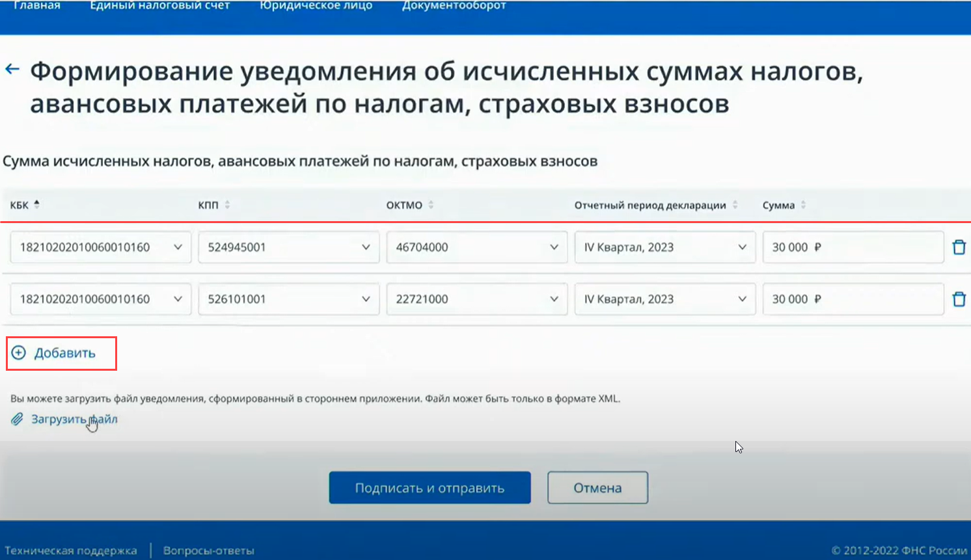The height and width of the screenshot is (560, 971).
Task: Sort table by ОКТМО column
Action: [x=431, y=205]
